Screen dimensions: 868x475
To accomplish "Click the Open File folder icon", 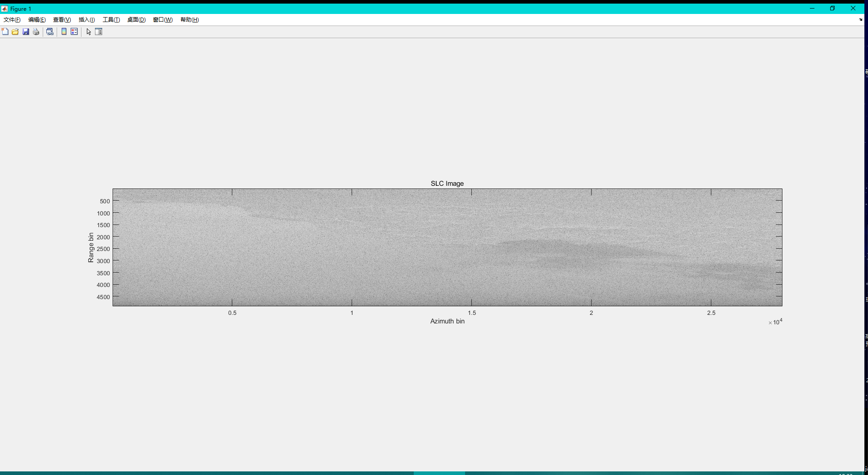I will (x=15, y=31).
